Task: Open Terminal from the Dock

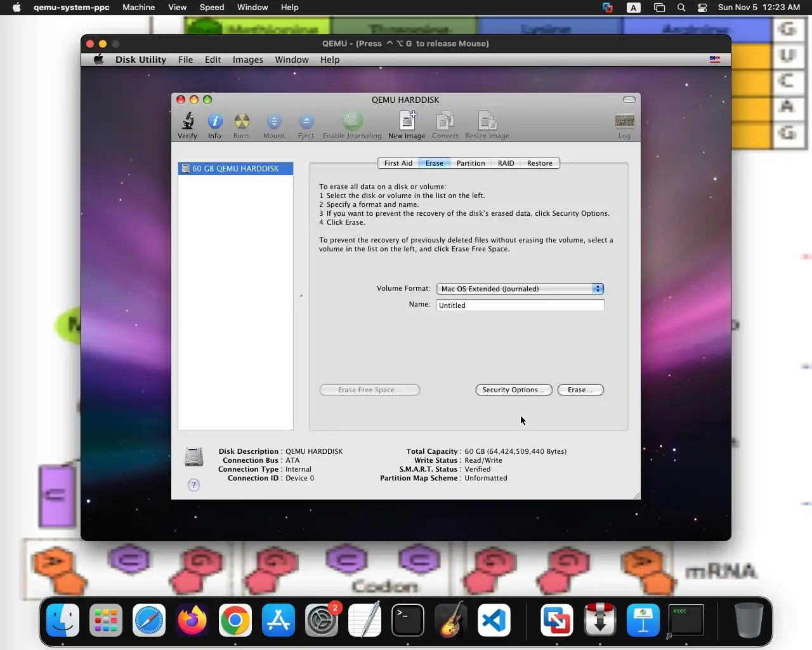Action: (x=408, y=620)
